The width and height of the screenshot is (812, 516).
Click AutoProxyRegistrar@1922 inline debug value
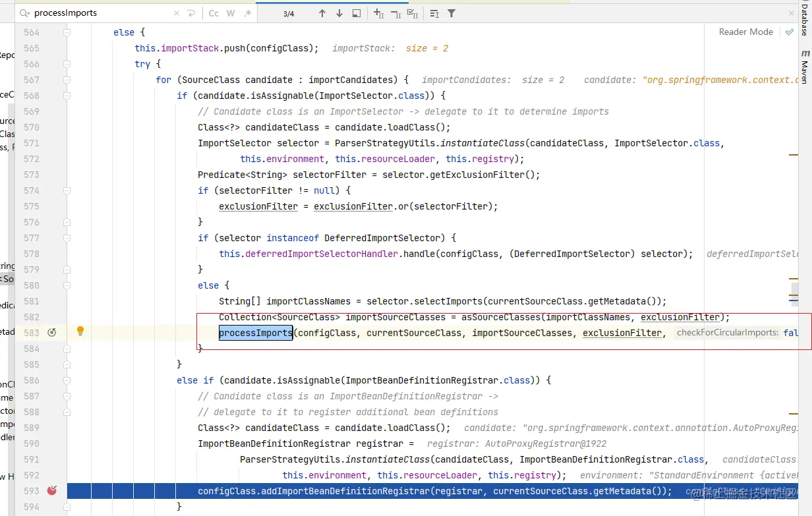[x=546, y=444]
